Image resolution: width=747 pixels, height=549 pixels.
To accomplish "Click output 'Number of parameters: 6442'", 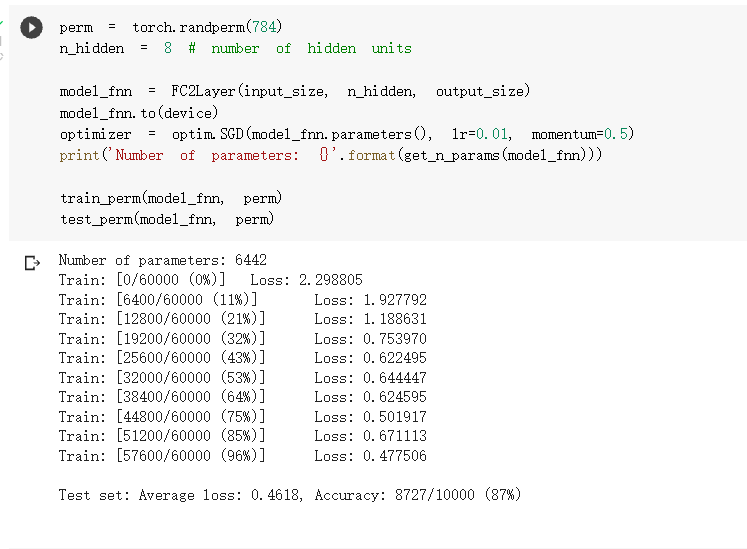I will [163, 260].
